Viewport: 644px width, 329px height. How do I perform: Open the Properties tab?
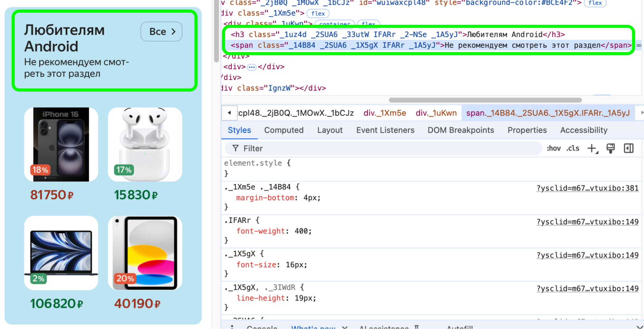(527, 130)
